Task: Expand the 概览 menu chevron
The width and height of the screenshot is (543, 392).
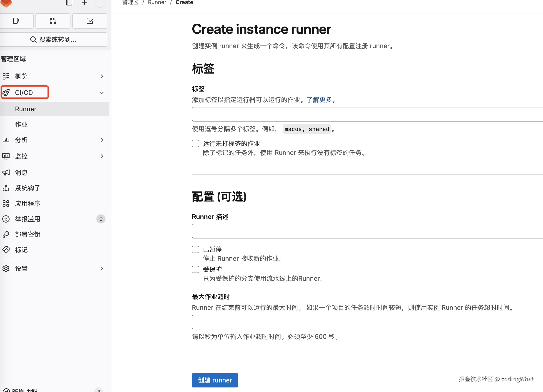Action: click(x=102, y=76)
